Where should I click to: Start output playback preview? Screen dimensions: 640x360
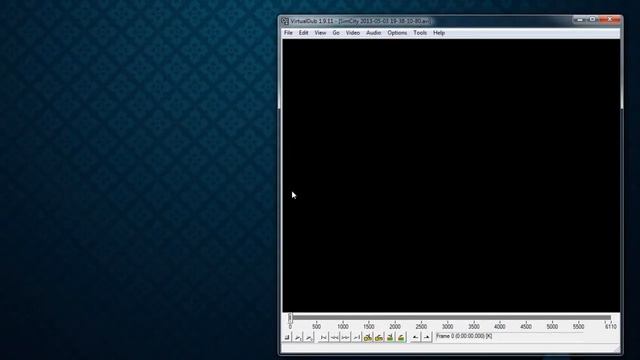[x=309, y=337]
